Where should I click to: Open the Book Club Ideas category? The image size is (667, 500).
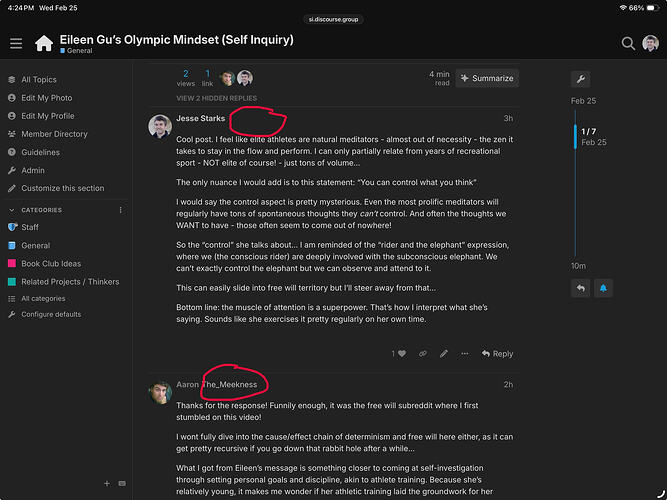[51, 263]
